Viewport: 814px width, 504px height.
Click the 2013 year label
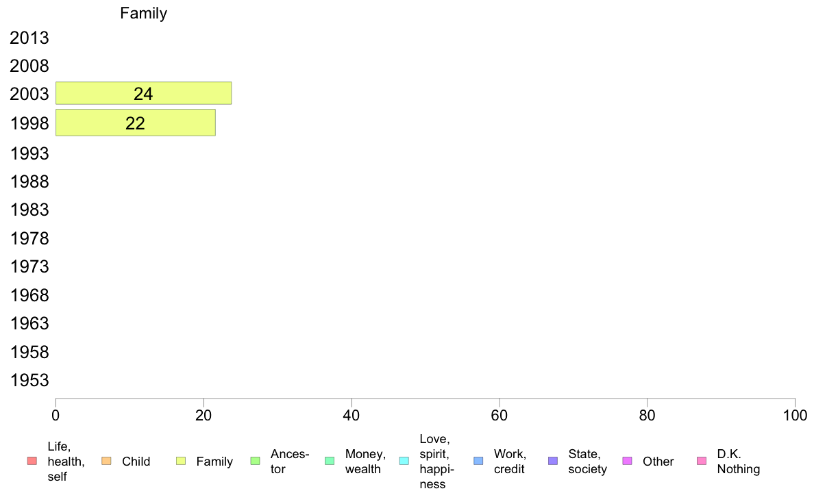(x=29, y=38)
